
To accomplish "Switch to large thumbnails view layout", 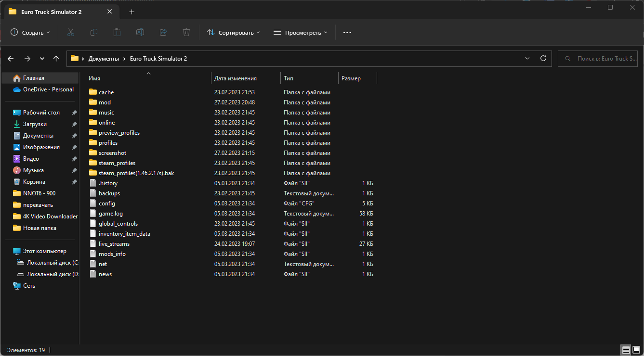I will tap(636, 350).
